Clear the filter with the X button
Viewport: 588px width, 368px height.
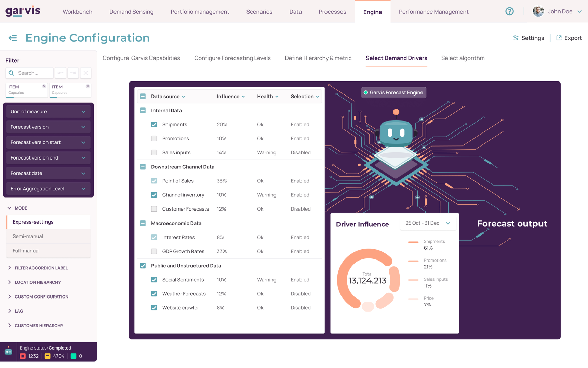click(x=86, y=73)
